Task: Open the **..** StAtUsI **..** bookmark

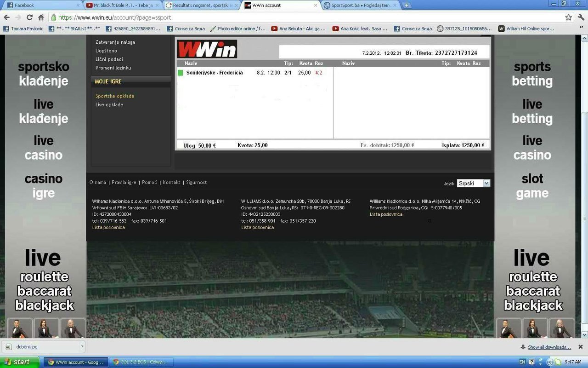Action: coord(74,29)
